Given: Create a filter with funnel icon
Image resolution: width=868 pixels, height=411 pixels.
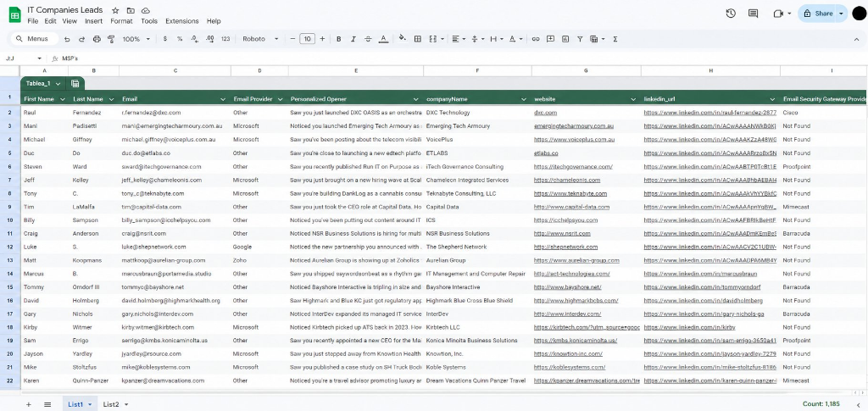Looking at the screenshot, I should click(x=580, y=39).
